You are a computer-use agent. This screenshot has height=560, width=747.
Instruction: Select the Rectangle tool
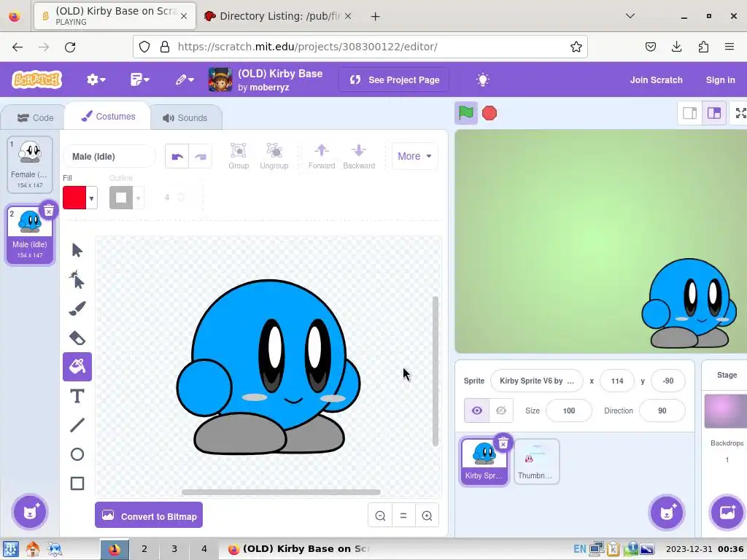77,483
